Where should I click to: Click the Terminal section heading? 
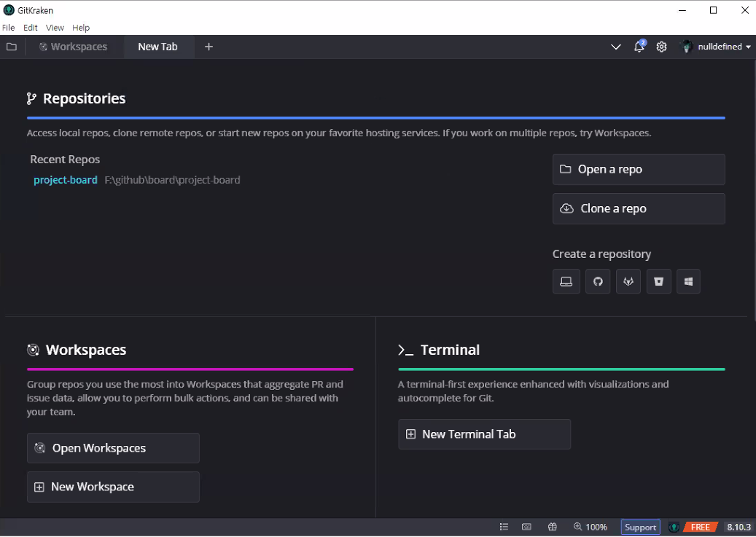click(x=450, y=350)
